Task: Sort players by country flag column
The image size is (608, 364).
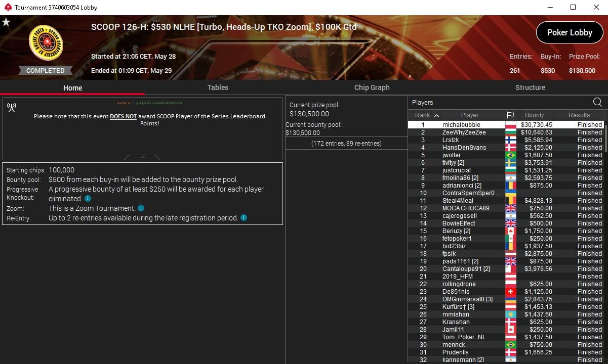Action: tap(510, 115)
